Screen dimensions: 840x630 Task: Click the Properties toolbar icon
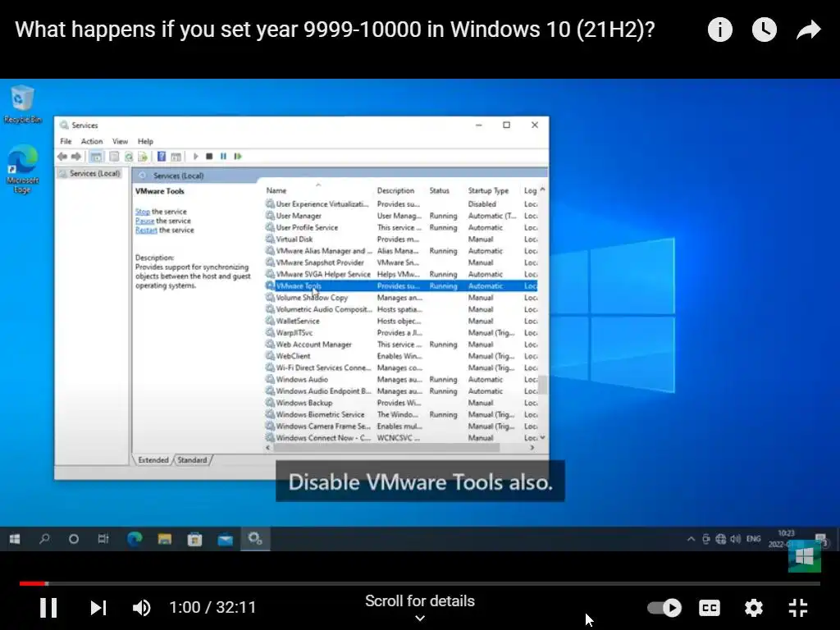click(114, 157)
